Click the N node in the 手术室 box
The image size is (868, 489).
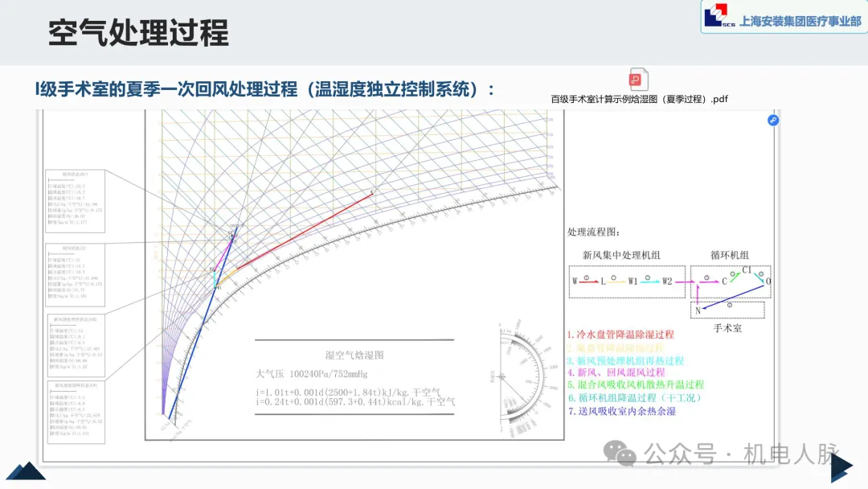coord(698,310)
